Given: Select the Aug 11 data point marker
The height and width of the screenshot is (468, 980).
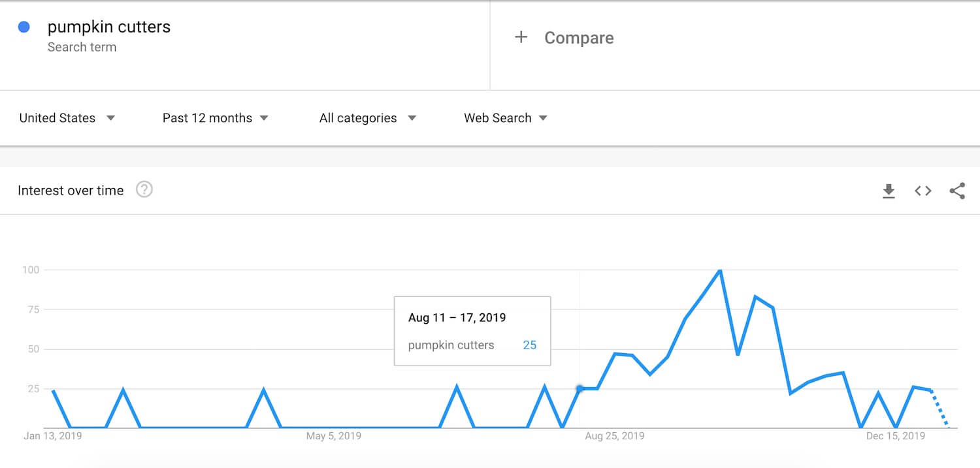Looking at the screenshot, I should [580, 388].
